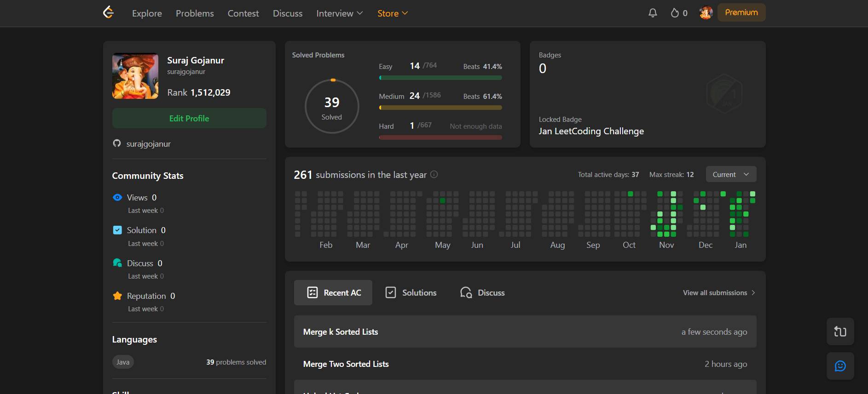Image resolution: width=868 pixels, height=394 pixels.
Task: Click the LeetCode logo icon
Action: [x=108, y=12]
